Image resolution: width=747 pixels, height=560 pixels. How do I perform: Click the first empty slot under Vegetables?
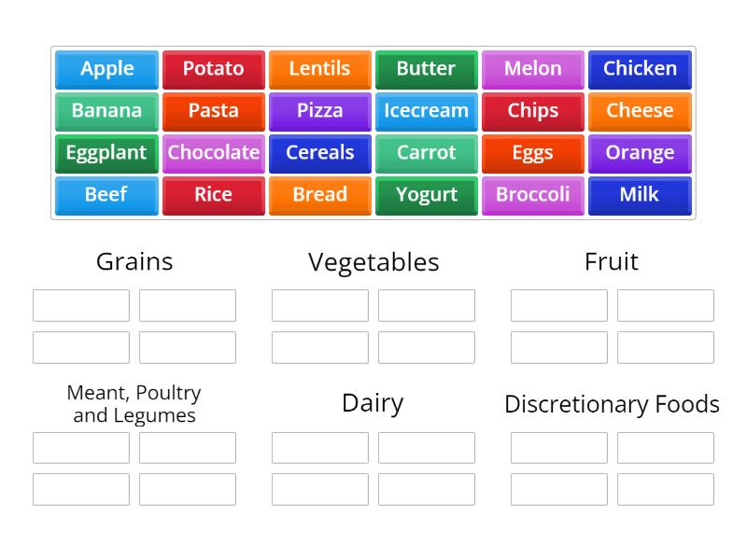pyautogui.click(x=320, y=305)
